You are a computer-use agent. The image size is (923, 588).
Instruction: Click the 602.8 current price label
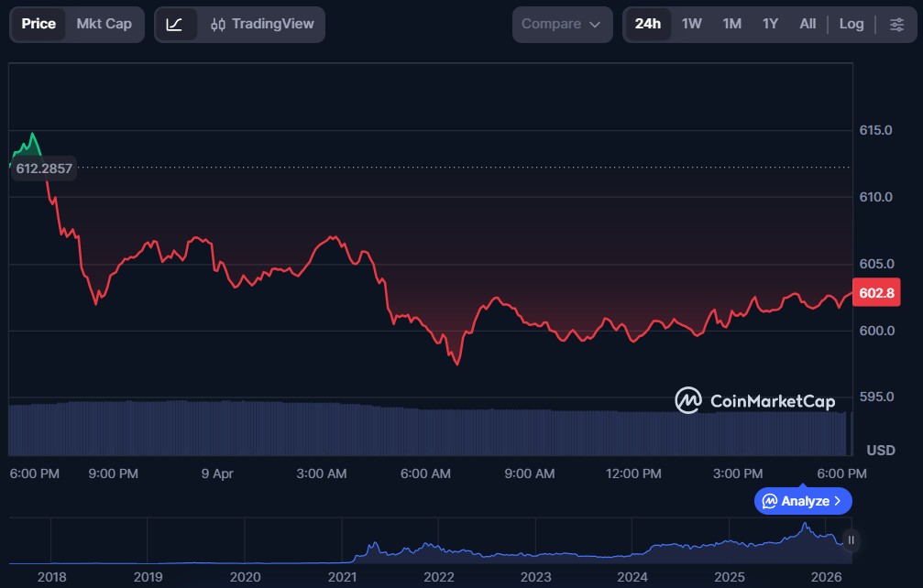(877, 294)
